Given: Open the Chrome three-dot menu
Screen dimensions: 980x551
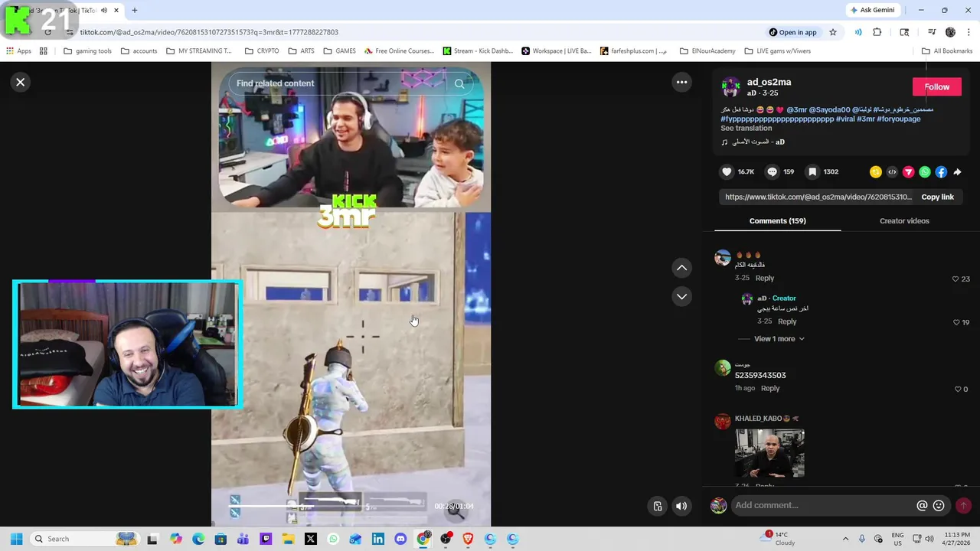Looking at the screenshot, I should (969, 32).
